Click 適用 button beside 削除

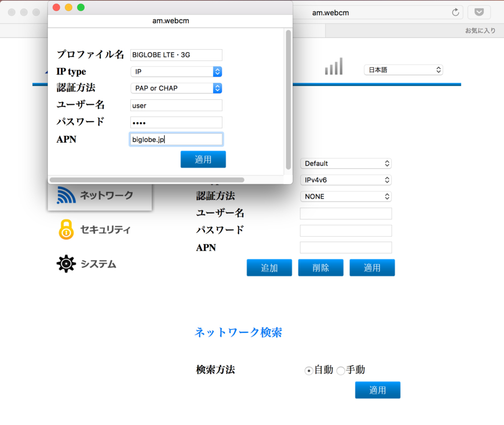pos(372,268)
